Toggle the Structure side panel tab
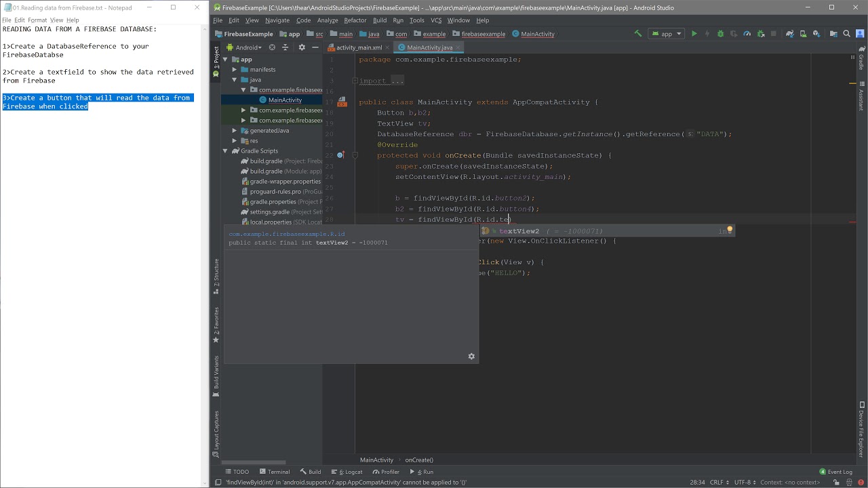 coord(216,276)
